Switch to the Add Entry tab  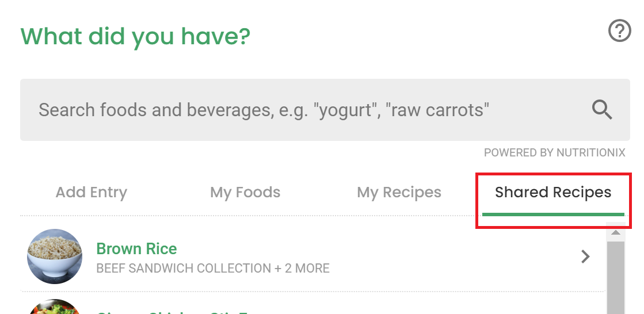click(x=91, y=192)
